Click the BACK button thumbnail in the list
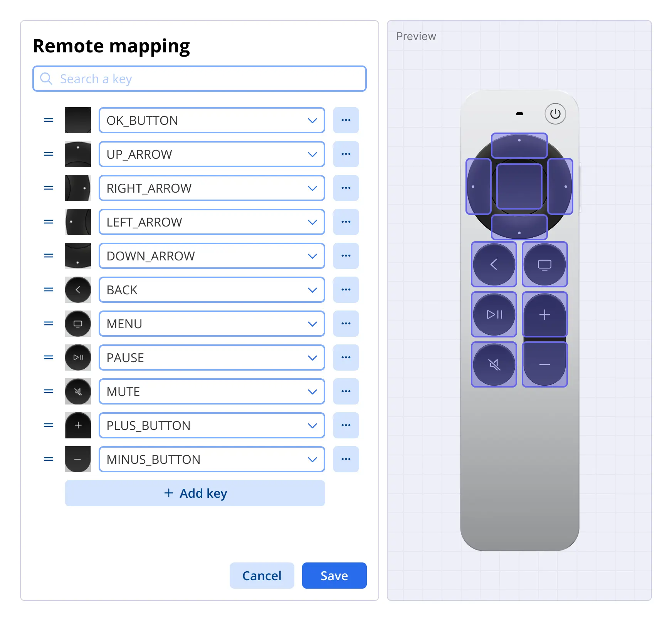 [x=78, y=290]
